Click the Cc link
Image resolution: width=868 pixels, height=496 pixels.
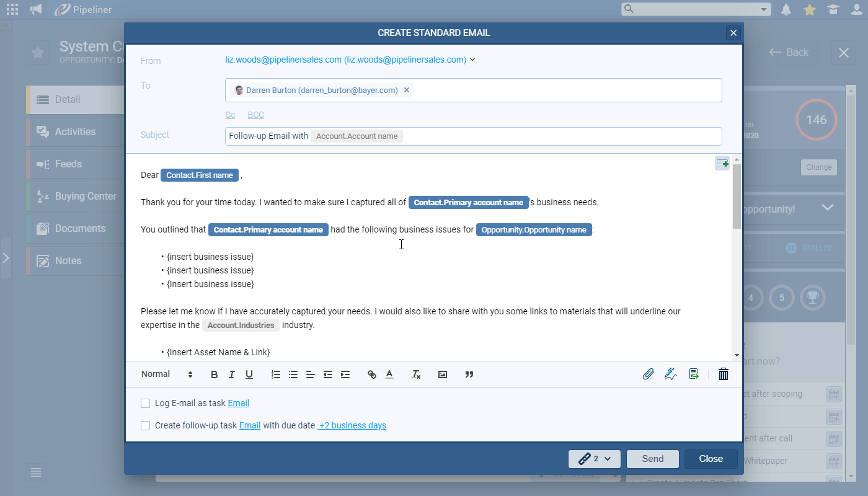230,115
